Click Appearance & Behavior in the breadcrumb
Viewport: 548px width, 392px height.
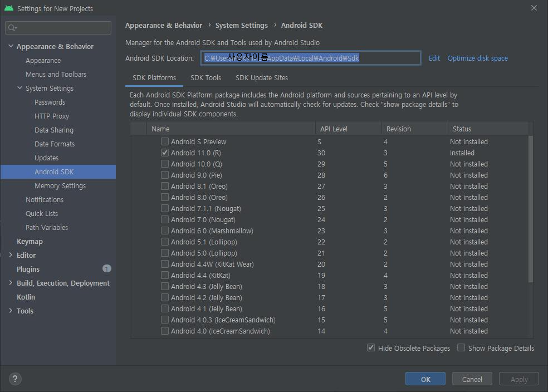pos(164,26)
